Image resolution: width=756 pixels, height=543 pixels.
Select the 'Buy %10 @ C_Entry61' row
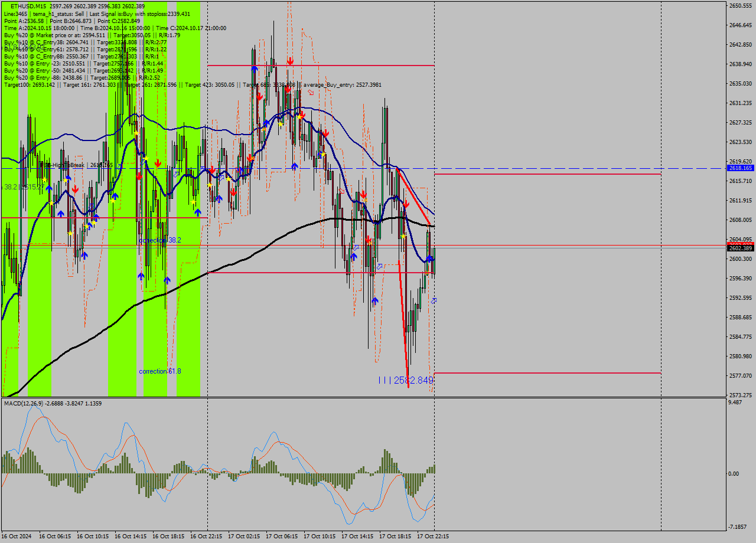point(85,49)
